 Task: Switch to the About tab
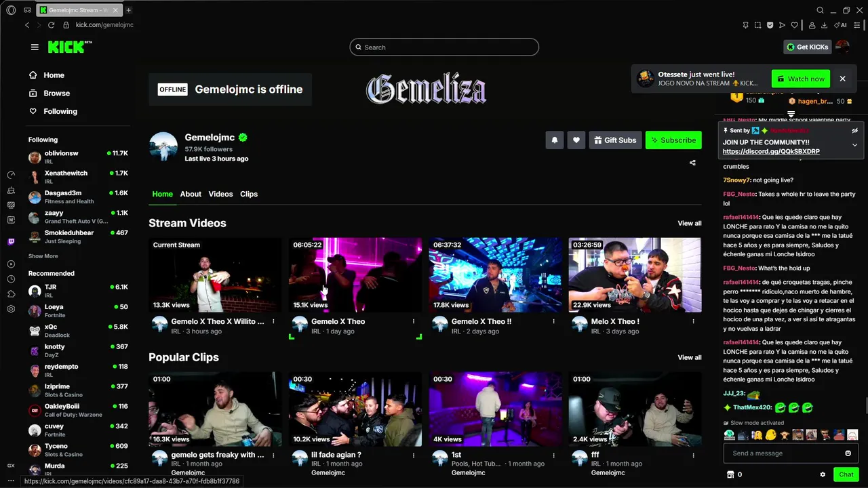click(191, 194)
